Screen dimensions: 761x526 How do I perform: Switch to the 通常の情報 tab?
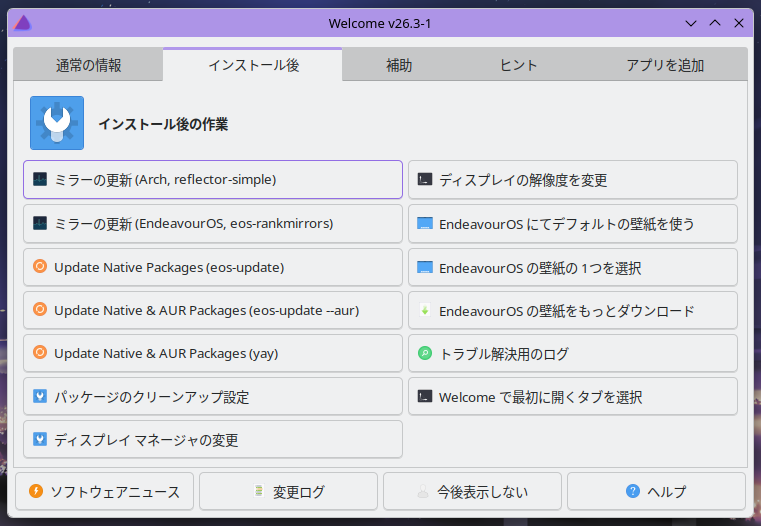88,65
